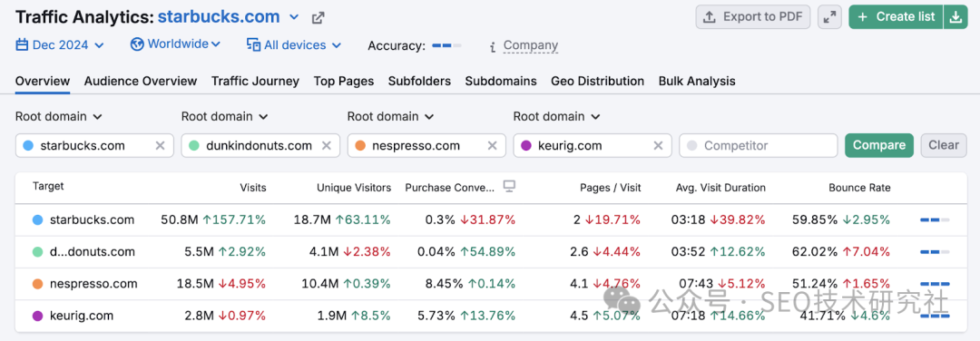Viewport: 980px width, 341px height.
Task: Expand Root domain dropdown above starbucks.com
Action: pos(59,116)
